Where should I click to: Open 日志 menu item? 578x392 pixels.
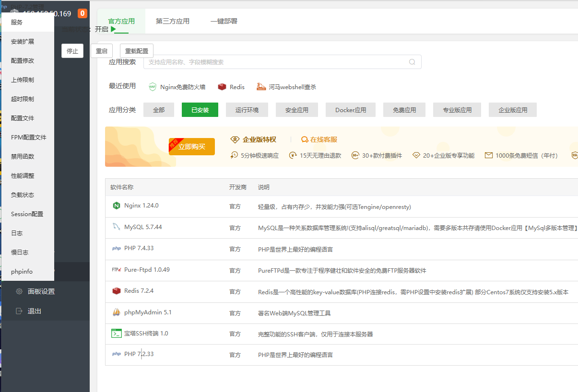pyautogui.click(x=28, y=233)
